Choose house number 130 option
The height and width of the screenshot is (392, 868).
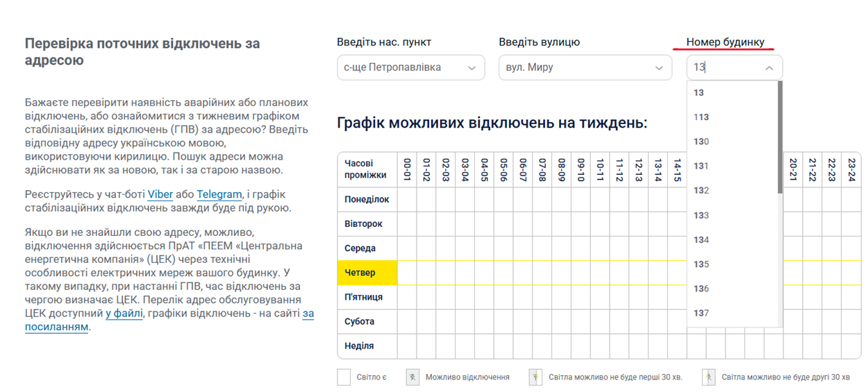pyautogui.click(x=701, y=142)
